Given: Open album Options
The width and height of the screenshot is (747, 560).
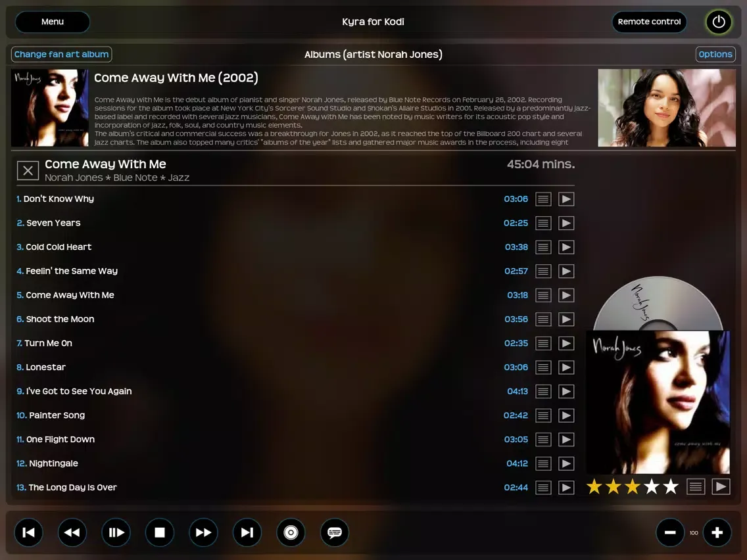Looking at the screenshot, I should (x=715, y=55).
